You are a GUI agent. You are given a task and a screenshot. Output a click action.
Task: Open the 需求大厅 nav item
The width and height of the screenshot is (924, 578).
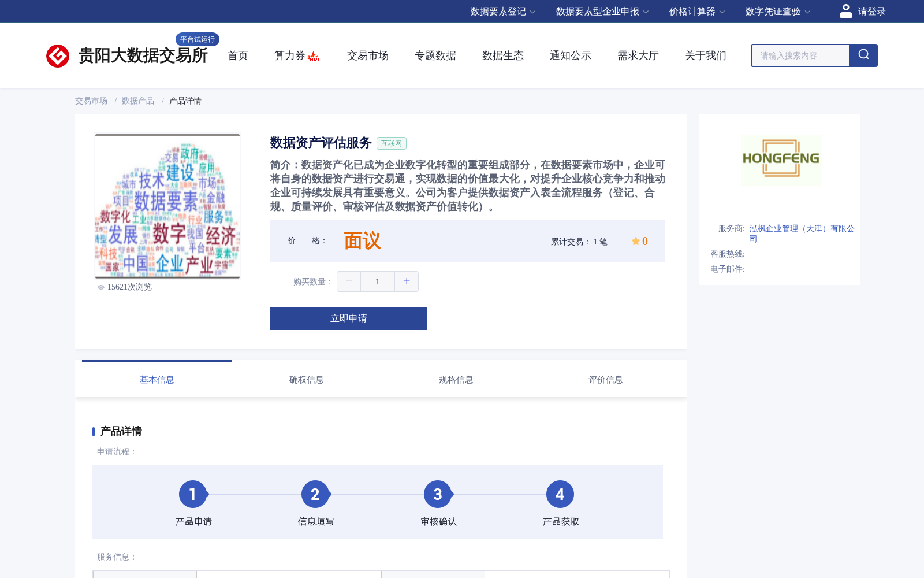(638, 55)
